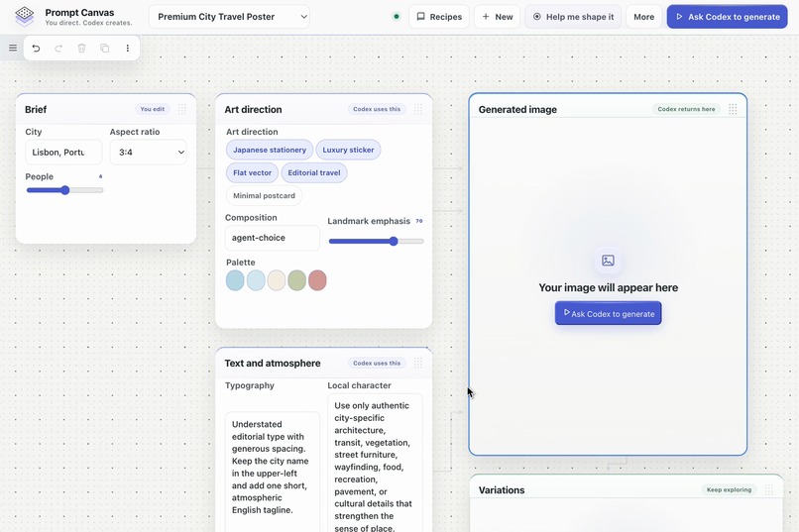Delete selected node with trash icon
This screenshot has width=799, height=532.
(x=81, y=48)
